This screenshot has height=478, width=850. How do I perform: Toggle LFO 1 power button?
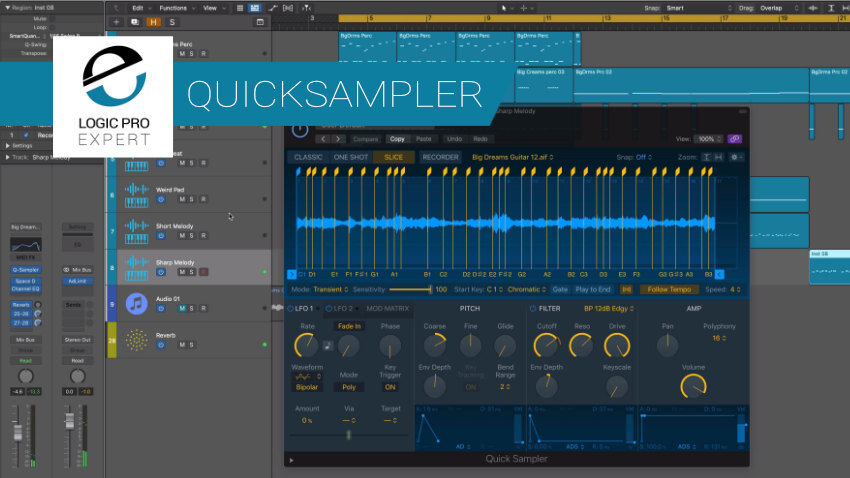tap(291, 308)
